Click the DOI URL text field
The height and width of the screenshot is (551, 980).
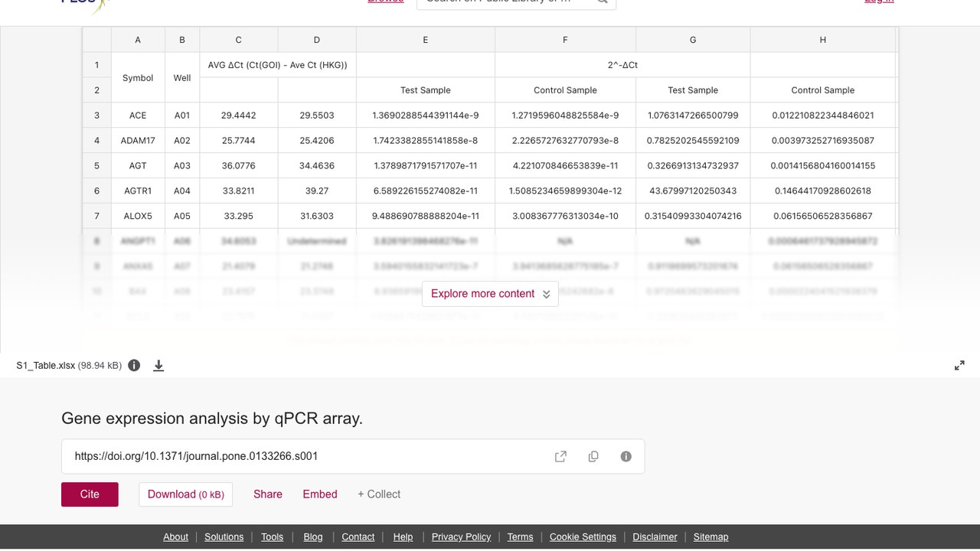(353, 456)
